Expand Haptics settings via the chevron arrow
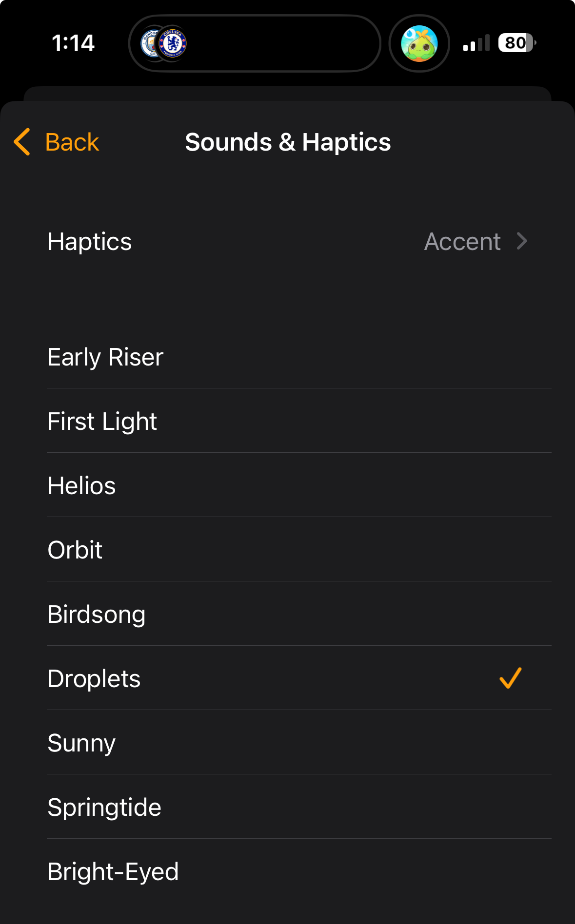 [x=522, y=241]
